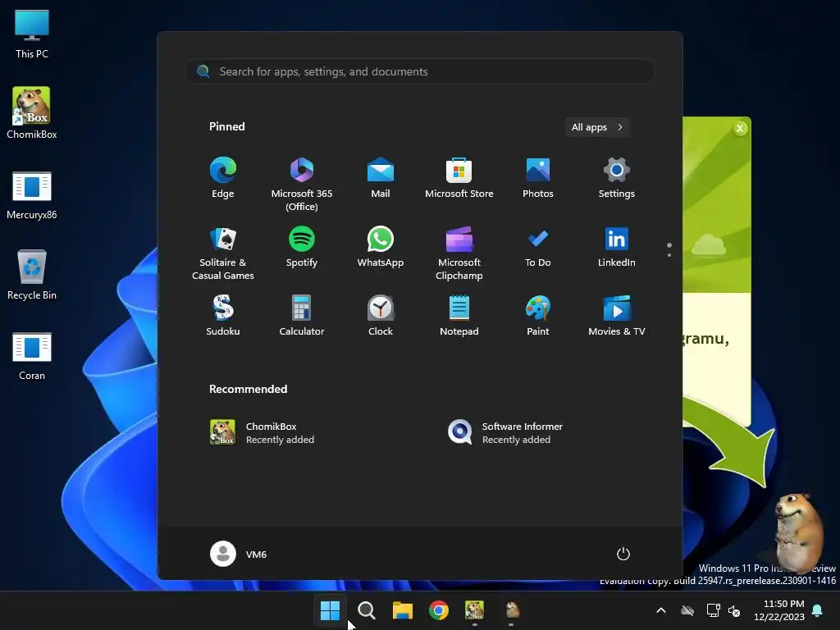Launch the To Do app
This screenshot has width=840, height=630.
tap(538, 247)
